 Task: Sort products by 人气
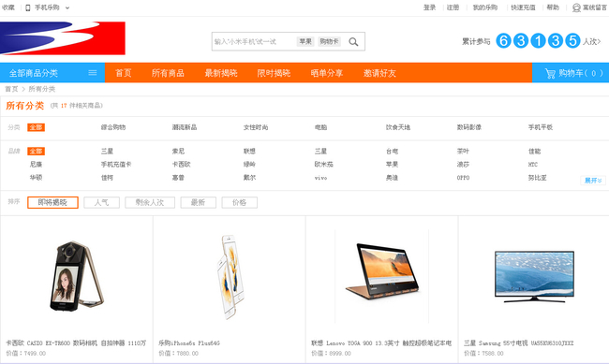tap(101, 202)
